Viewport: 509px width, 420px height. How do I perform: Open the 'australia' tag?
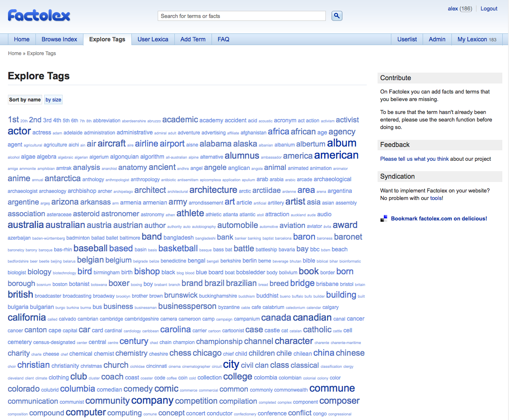point(26,225)
